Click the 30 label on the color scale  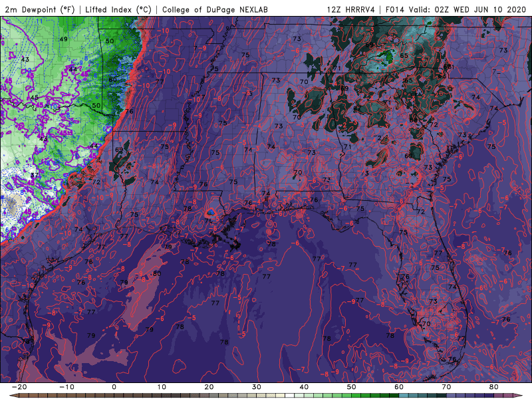[257, 387]
